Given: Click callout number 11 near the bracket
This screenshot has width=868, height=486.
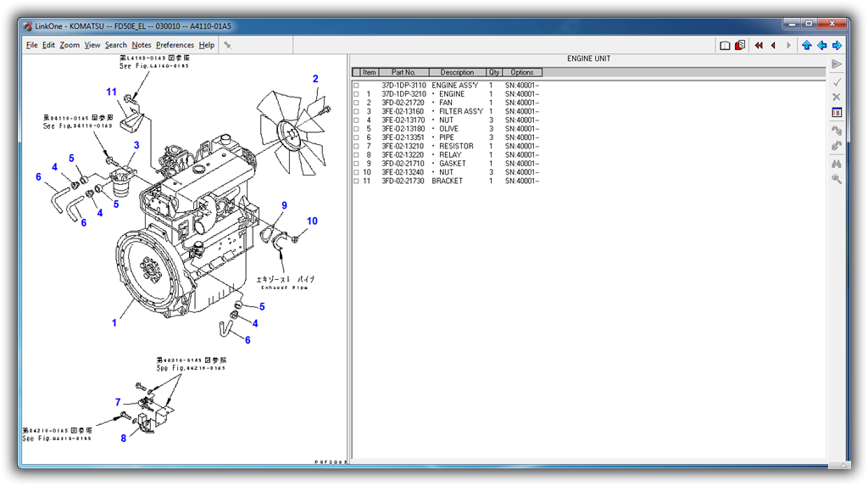Looking at the screenshot, I should 111,92.
